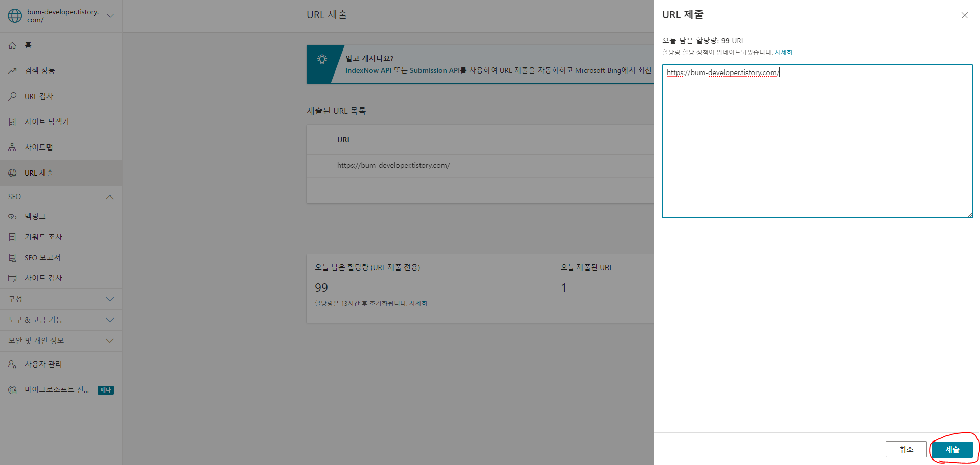Click the 베타 badge
This screenshot has width=980, height=465.
[106, 390]
